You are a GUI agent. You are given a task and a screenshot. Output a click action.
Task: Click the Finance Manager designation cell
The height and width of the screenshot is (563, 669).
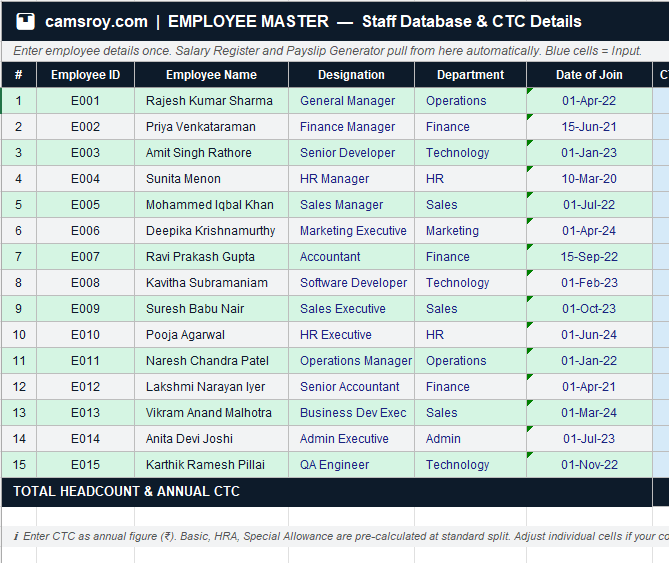(x=351, y=127)
